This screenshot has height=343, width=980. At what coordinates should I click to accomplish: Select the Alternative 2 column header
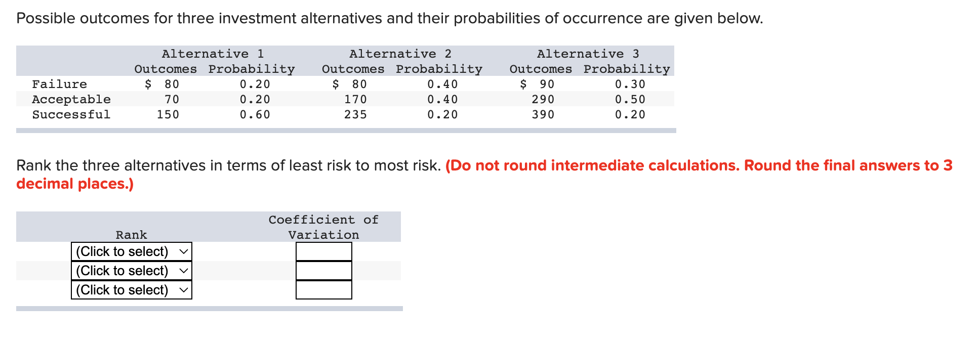click(x=400, y=53)
